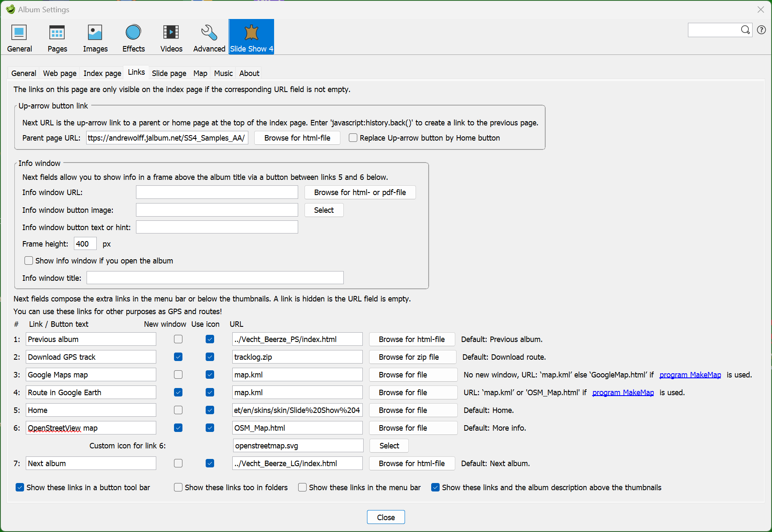Disable New window for Download GPS track
772x532 pixels.
coord(178,357)
